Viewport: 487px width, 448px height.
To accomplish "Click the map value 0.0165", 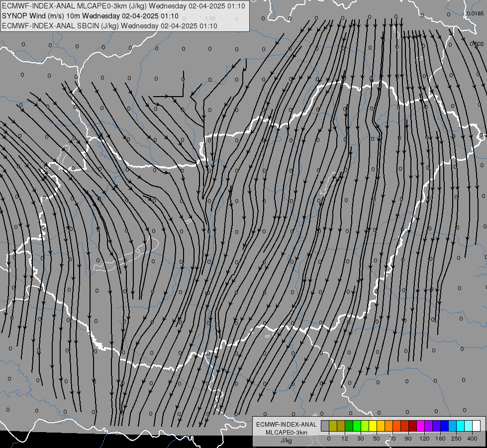I will [x=475, y=13].
